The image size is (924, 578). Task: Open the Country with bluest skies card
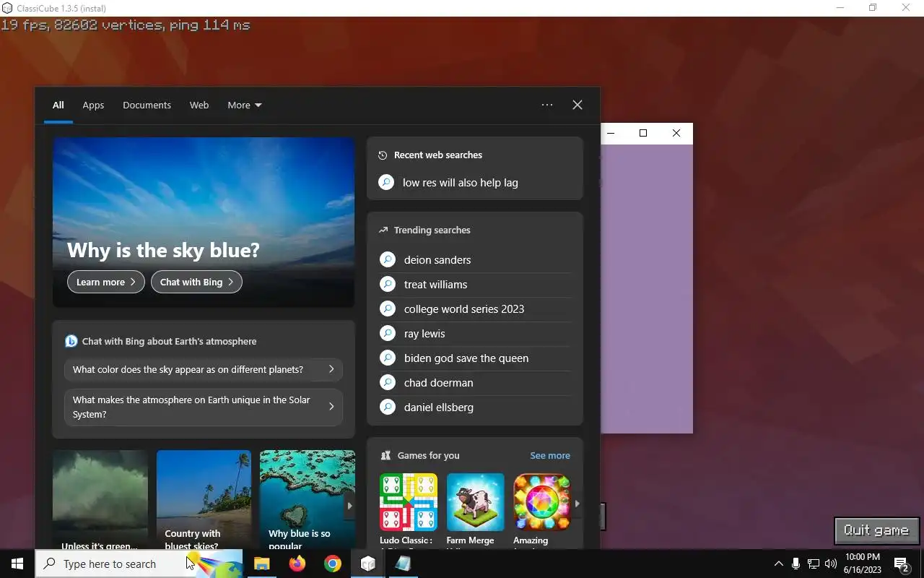click(x=204, y=499)
